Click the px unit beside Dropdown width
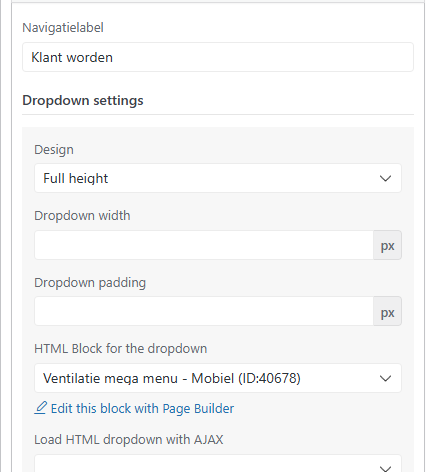 pos(387,245)
